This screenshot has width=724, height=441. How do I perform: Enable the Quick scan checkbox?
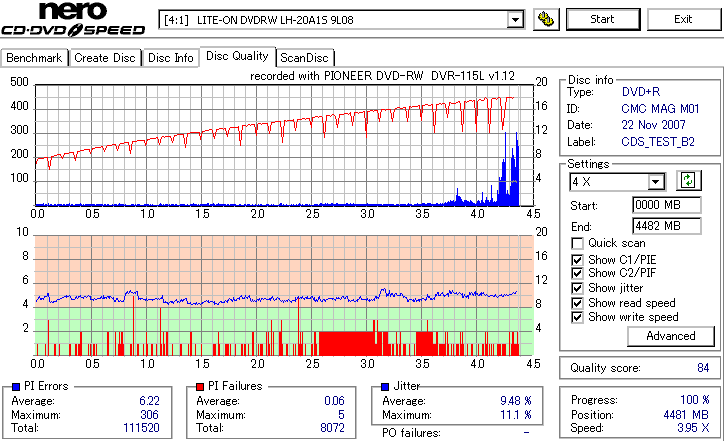pyautogui.click(x=577, y=243)
